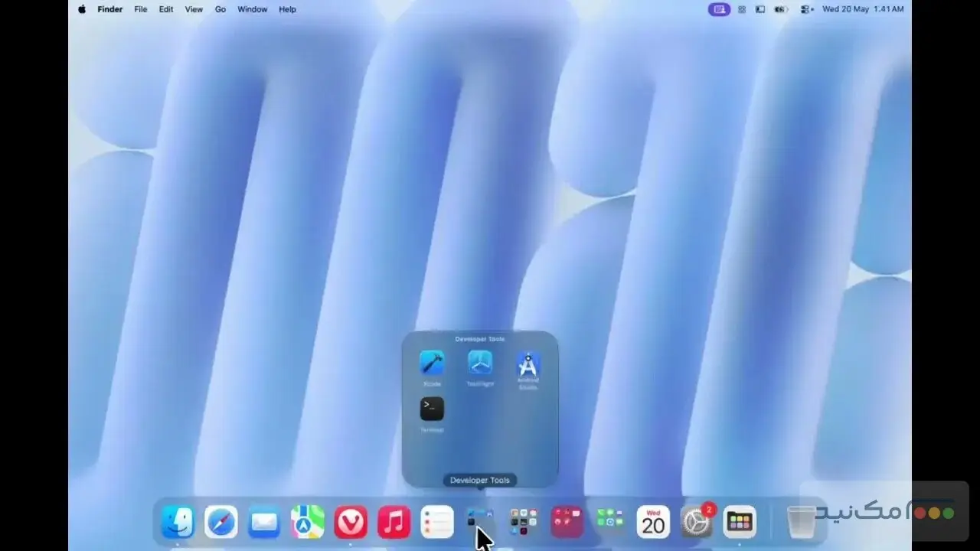Open the Trash in the Dock
The height and width of the screenshot is (551, 980).
[802, 523]
